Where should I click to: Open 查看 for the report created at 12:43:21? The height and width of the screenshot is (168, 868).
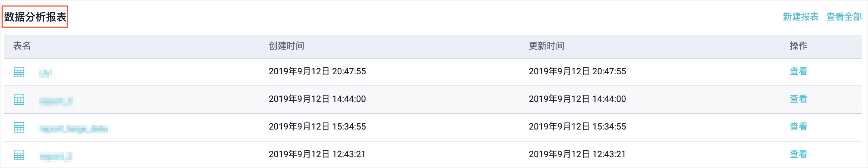click(x=798, y=154)
